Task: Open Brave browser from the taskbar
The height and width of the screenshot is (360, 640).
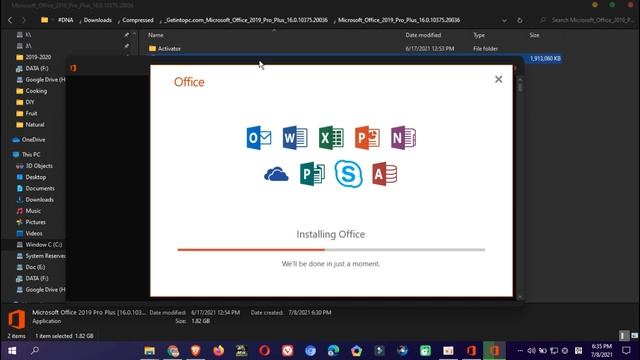Action: click(x=196, y=351)
